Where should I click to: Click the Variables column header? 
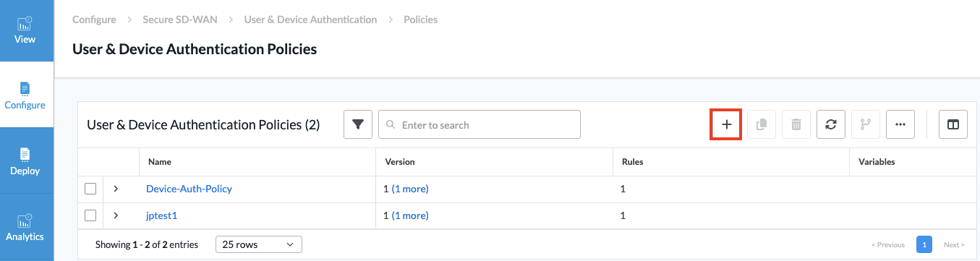[877, 162]
